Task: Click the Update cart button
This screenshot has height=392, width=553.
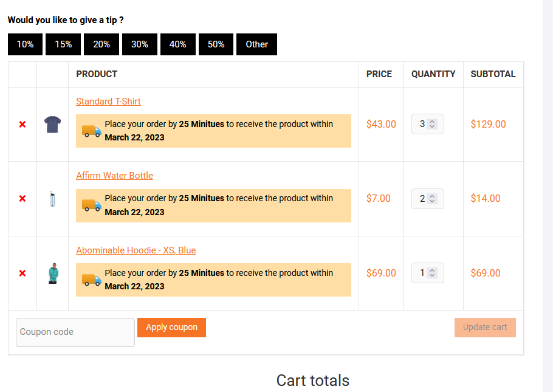Action: click(x=485, y=327)
